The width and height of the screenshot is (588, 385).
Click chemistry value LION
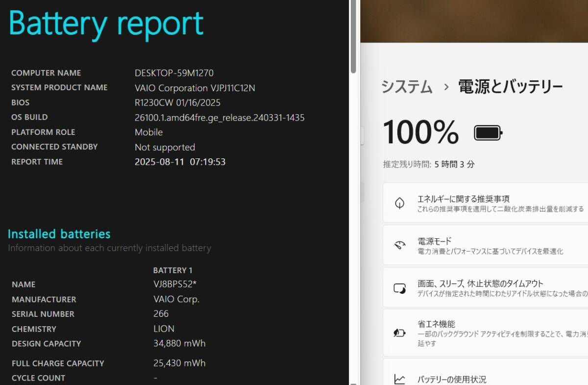[x=164, y=329]
